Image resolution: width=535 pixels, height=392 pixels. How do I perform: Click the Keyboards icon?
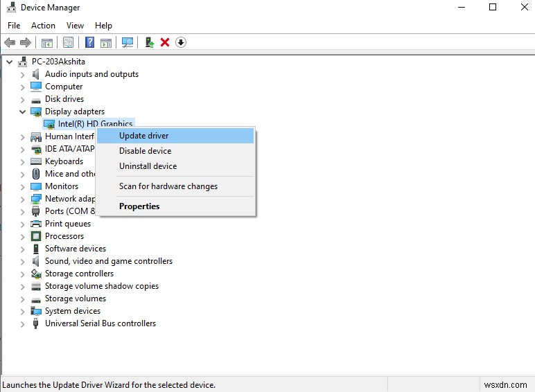point(36,161)
